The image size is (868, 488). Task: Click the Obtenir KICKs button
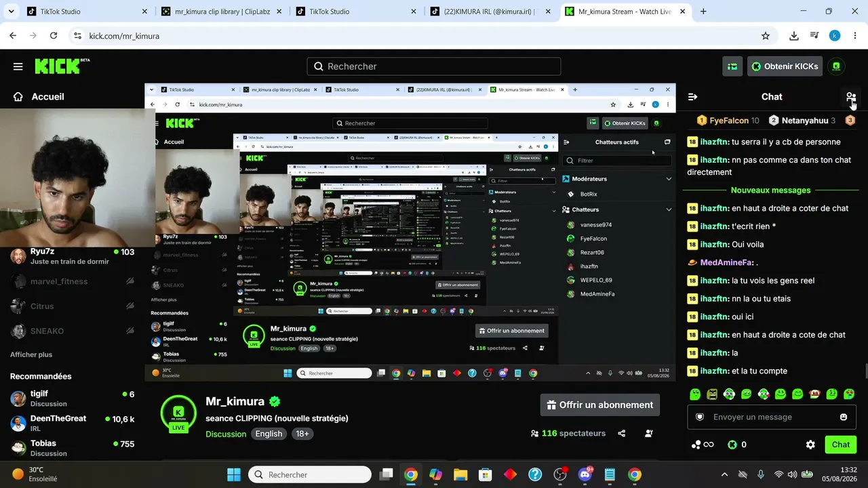pos(785,66)
